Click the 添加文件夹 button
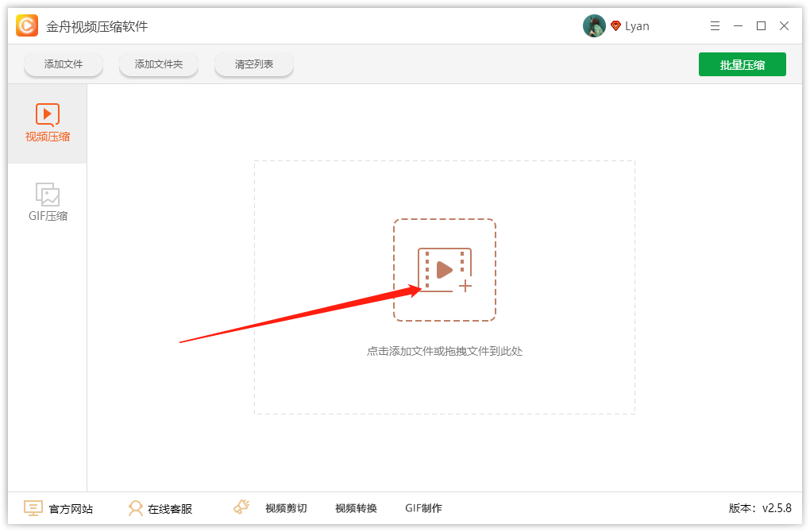The width and height of the screenshot is (810, 532). pyautogui.click(x=159, y=64)
